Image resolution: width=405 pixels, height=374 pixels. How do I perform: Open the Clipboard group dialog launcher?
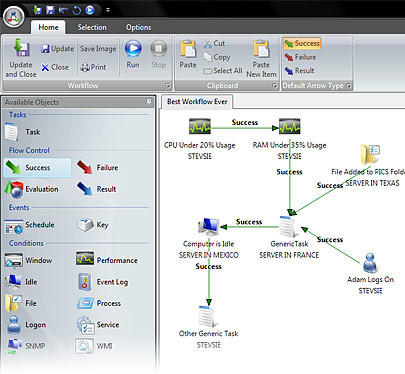(x=275, y=86)
